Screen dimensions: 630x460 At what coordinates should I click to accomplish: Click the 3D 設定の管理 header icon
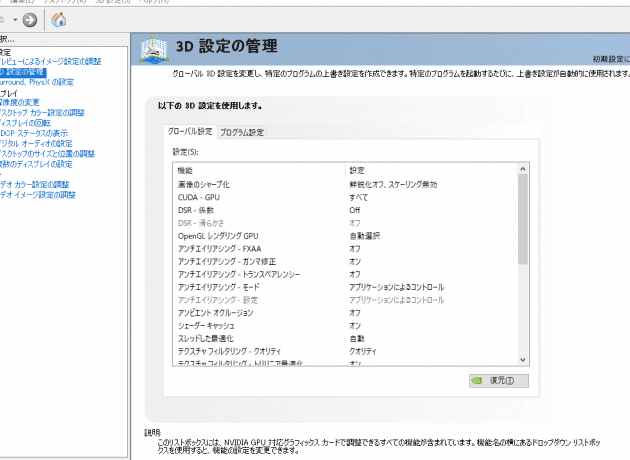pos(153,50)
